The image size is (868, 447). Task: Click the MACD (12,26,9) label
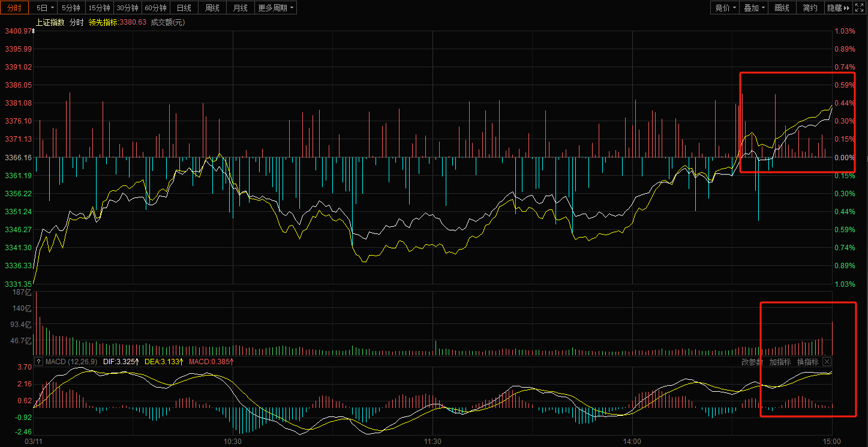point(72,362)
